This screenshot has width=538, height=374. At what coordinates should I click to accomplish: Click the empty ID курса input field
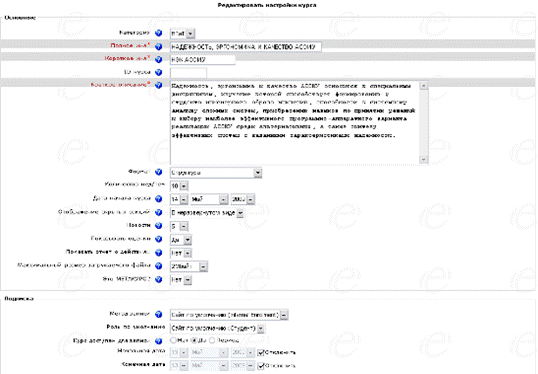188,73
